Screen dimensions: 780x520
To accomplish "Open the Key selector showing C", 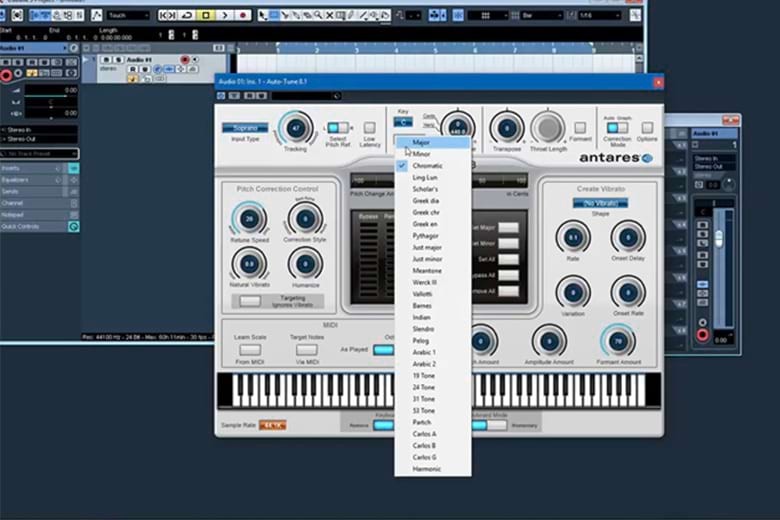I will coord(403,122).
